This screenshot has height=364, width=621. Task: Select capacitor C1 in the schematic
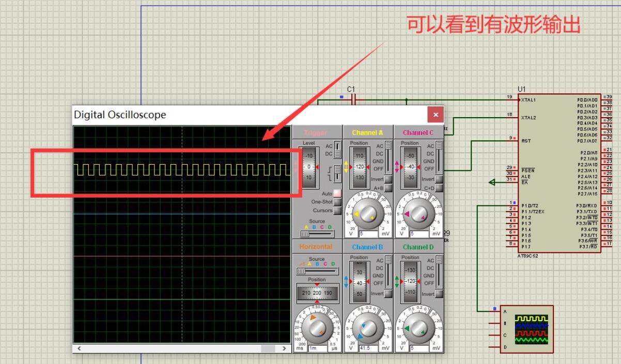point(354,100)
